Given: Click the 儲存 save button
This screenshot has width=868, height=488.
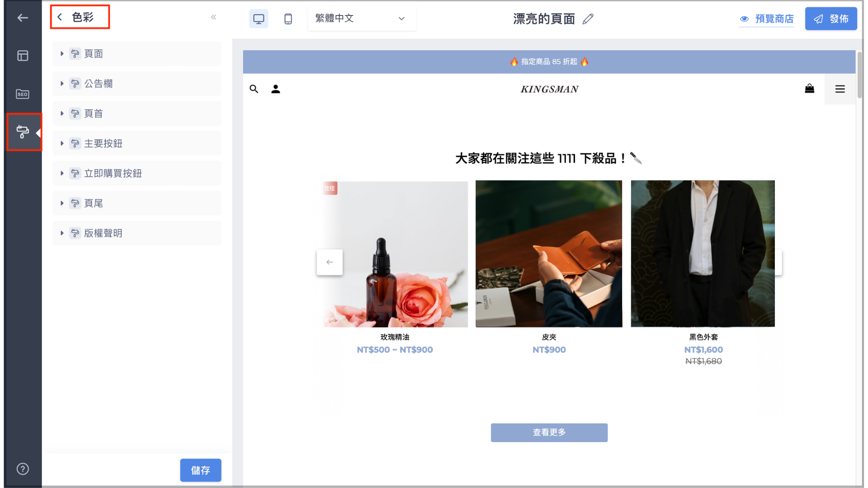Looking at the screenshot, I should click(201, 470).
